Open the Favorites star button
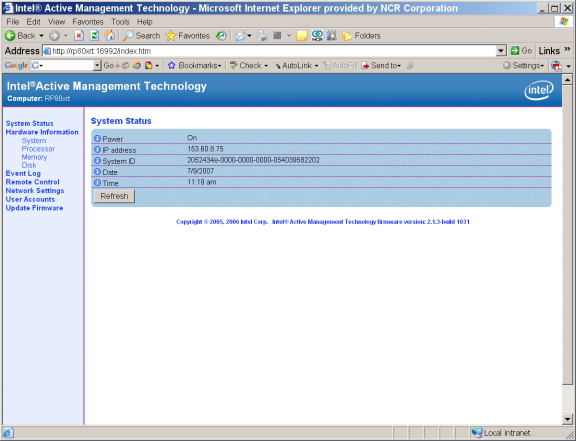 pos(187,36)
